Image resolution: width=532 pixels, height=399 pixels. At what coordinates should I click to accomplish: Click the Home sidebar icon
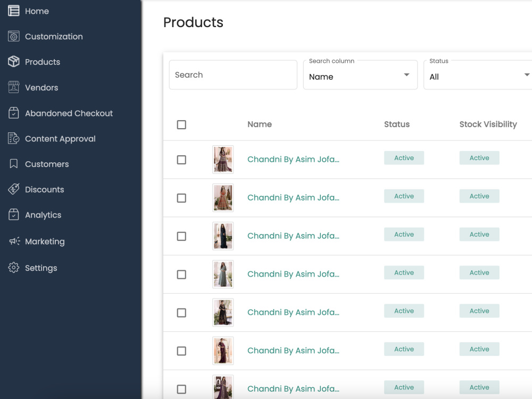14,11
